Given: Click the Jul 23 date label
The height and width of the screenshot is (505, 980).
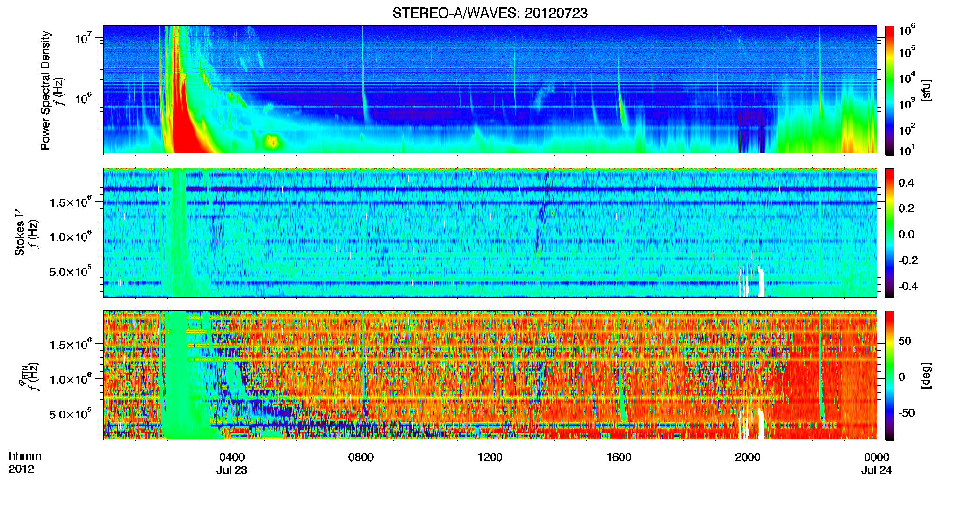Looking at the screenshot, I should pos(232,470).
